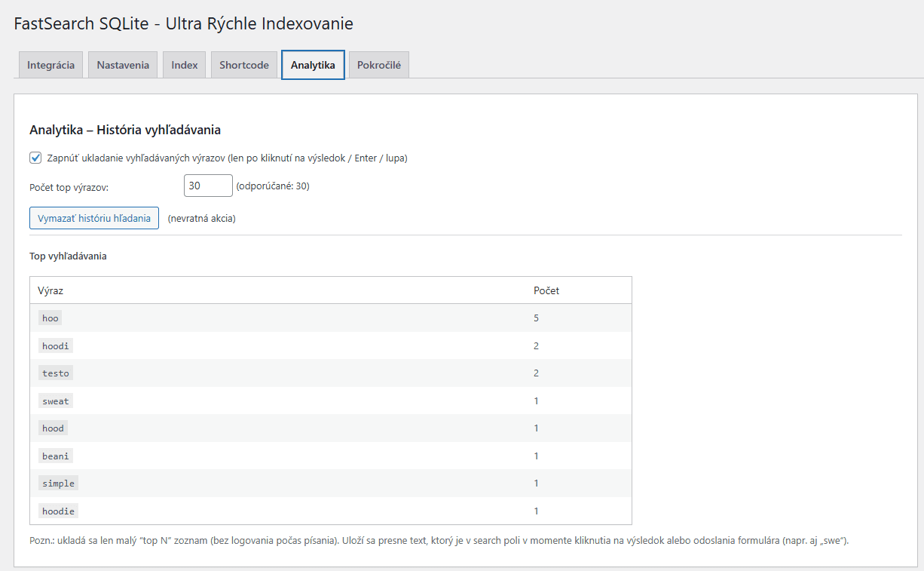924x571 pixels.
Task: Open the count link next to hoodie
Action: click(x=536, y=511)
